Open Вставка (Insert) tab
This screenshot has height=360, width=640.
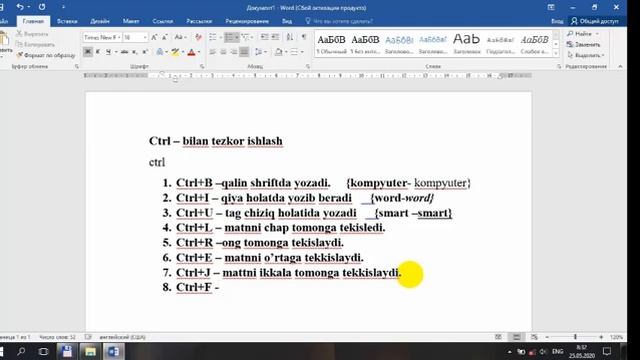67,21
